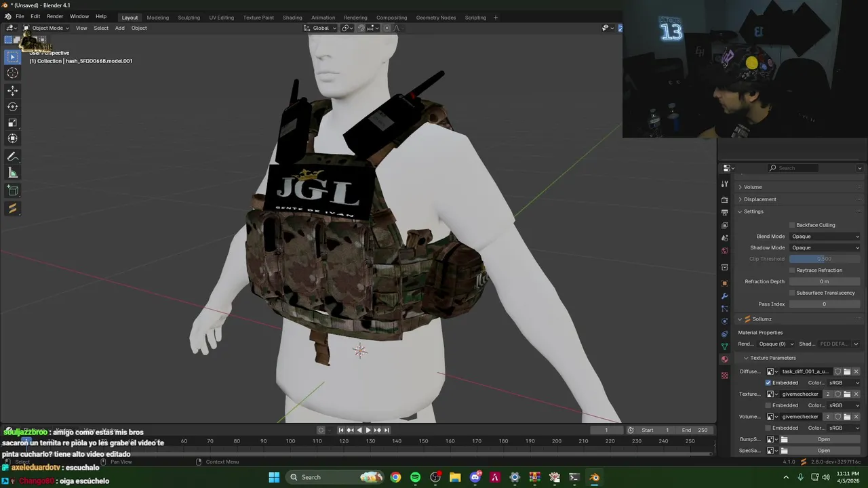
Task: Choose the Move tool
Action: coord(12,91)
